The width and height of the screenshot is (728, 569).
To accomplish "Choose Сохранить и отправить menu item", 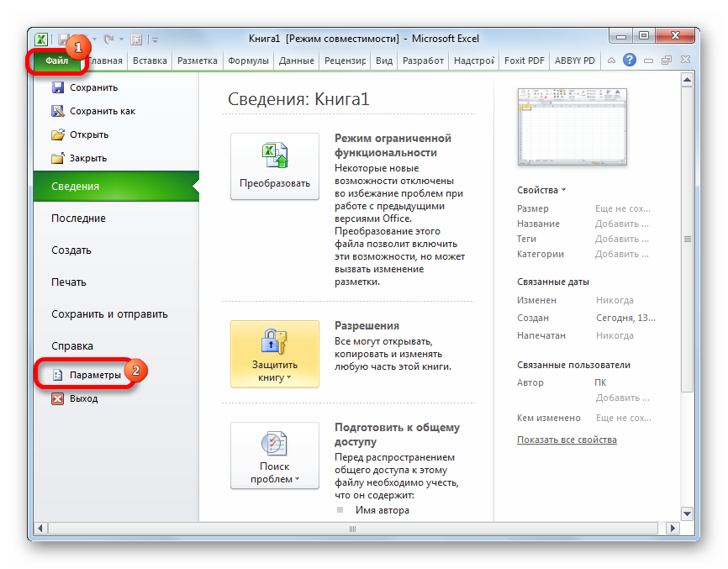I will tap(109, 314).
